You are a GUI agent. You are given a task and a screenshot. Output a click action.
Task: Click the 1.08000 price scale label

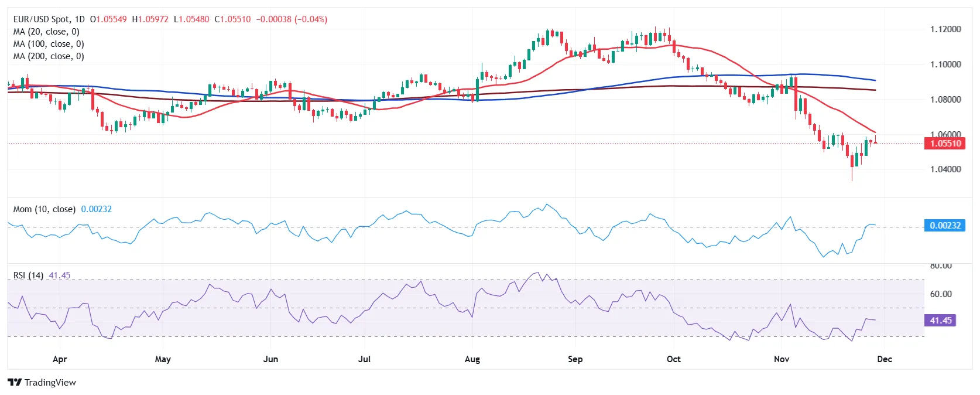tap(945, 100)
